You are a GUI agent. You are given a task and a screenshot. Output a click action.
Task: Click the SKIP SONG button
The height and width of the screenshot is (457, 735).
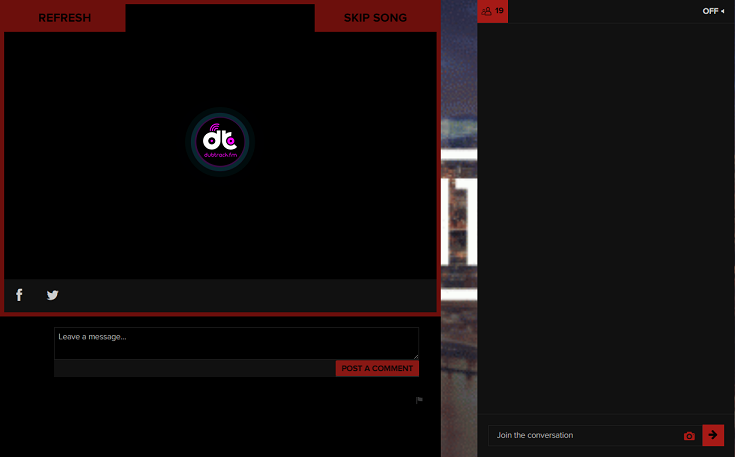[x=375, y=18]
